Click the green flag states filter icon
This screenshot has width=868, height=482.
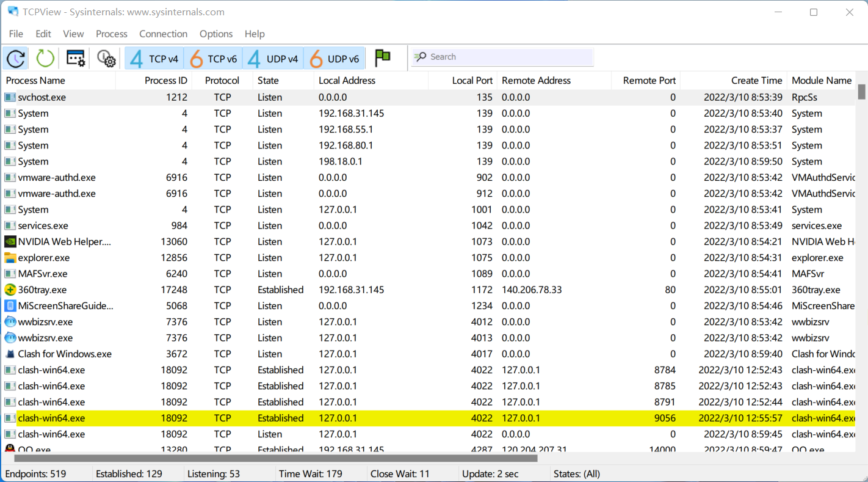coord(383,57)
